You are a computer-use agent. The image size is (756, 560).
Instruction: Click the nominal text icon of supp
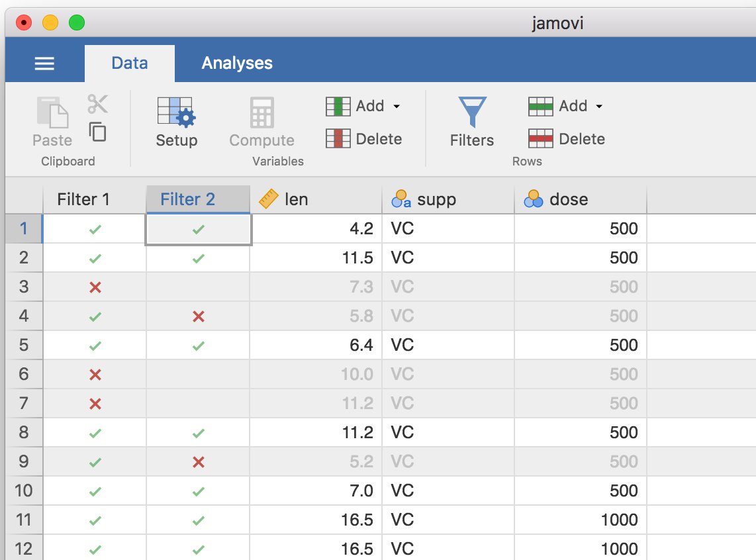point(401,199)
